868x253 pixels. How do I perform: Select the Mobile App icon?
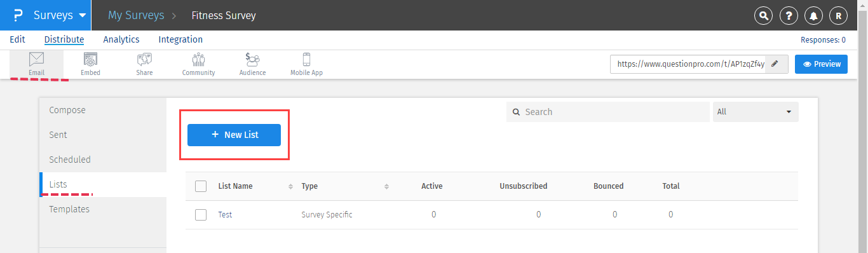click(306, 64)
